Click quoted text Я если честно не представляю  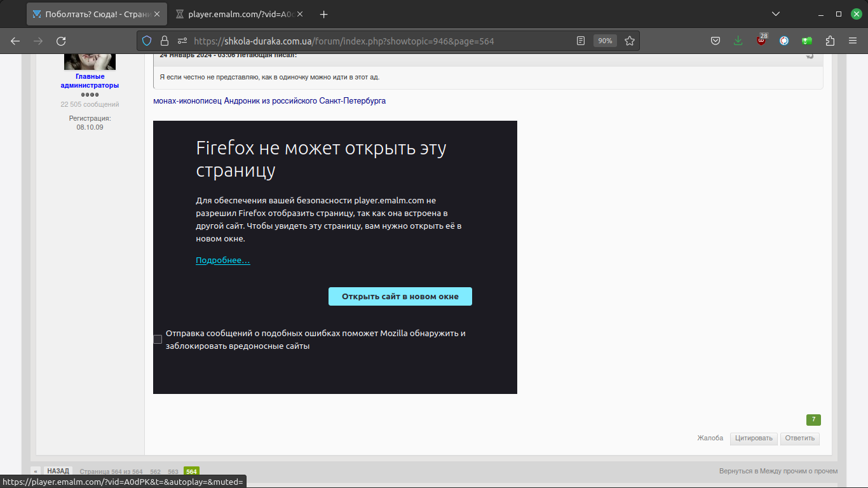coord(269,77)
